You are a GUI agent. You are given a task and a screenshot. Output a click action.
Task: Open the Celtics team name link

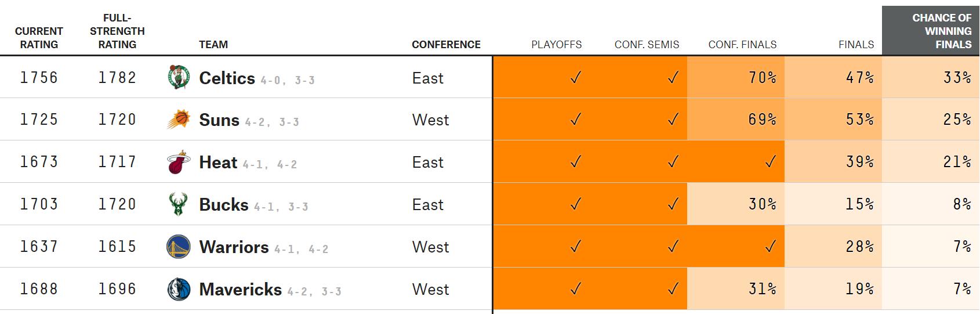click(x=227, y=78)
